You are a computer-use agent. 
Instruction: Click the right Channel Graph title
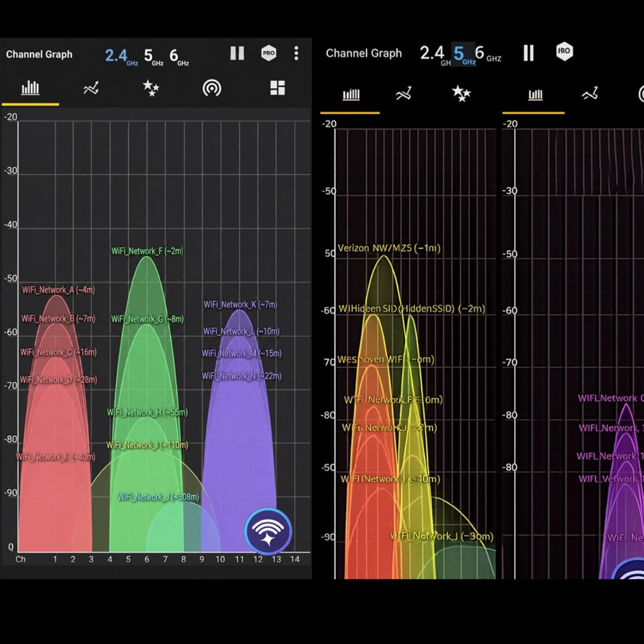[364, 54]
